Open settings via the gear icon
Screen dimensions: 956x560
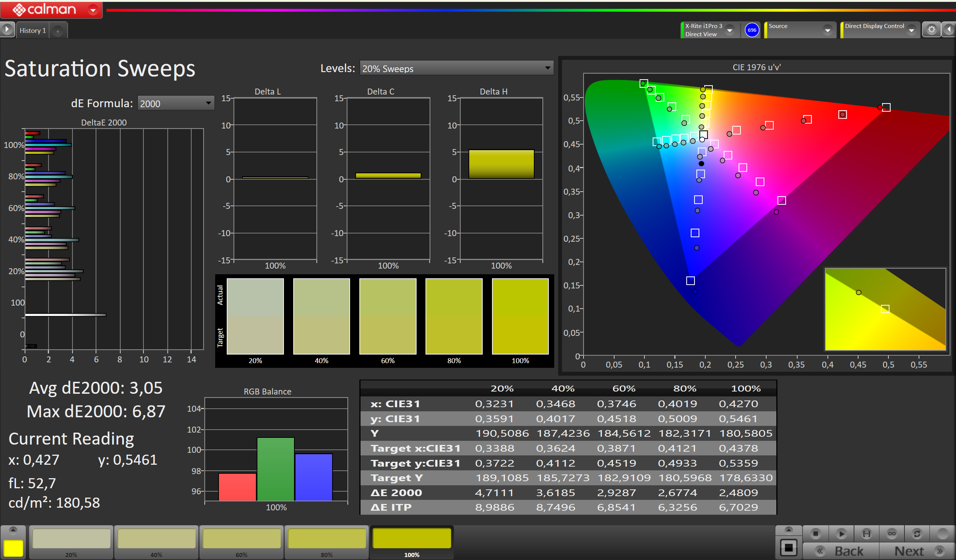tap(931, 30)
